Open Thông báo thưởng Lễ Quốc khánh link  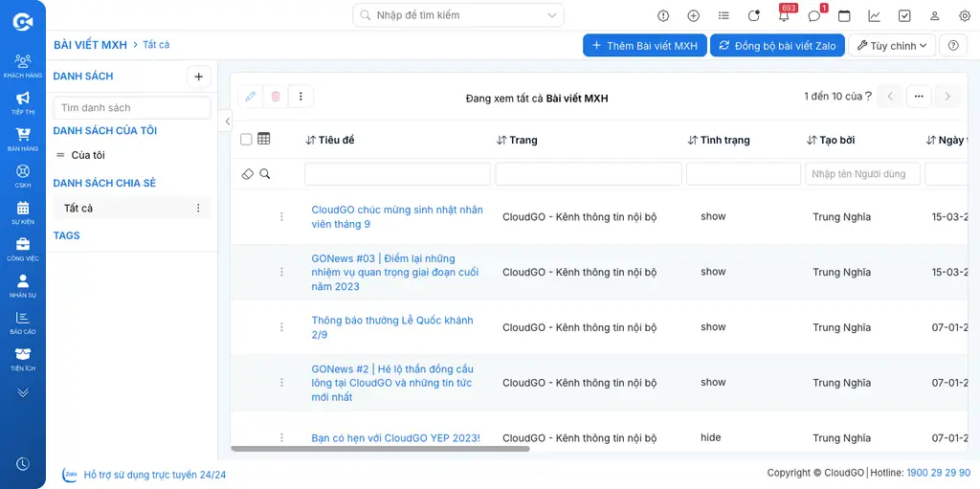392,327
